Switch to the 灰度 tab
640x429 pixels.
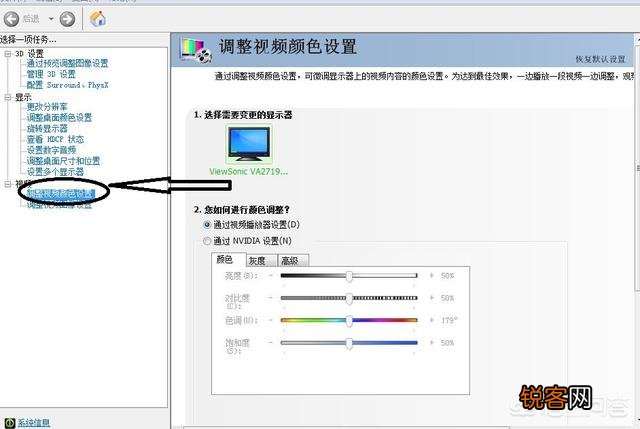coord(262,260)
